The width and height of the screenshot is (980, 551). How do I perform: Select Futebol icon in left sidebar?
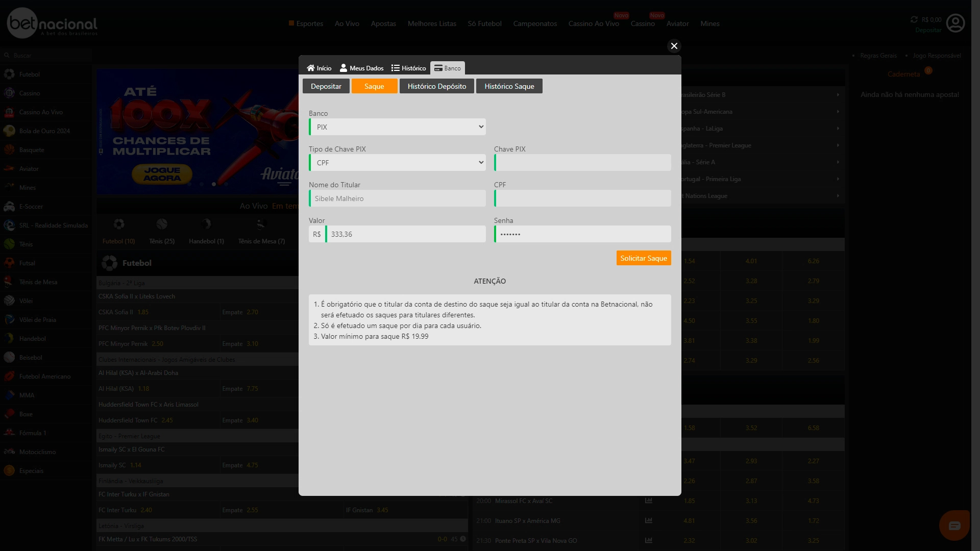[x=9, y=74]
